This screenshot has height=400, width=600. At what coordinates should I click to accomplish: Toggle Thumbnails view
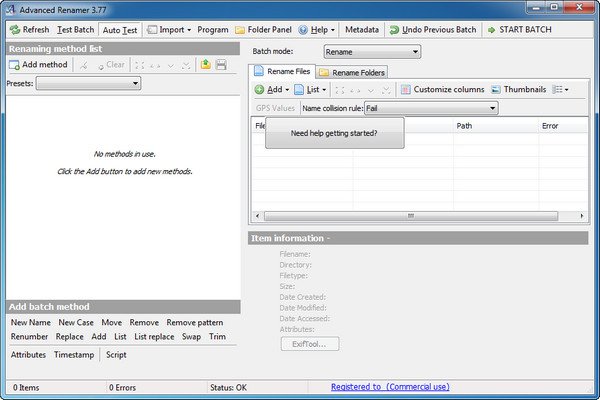coord(518,90)
